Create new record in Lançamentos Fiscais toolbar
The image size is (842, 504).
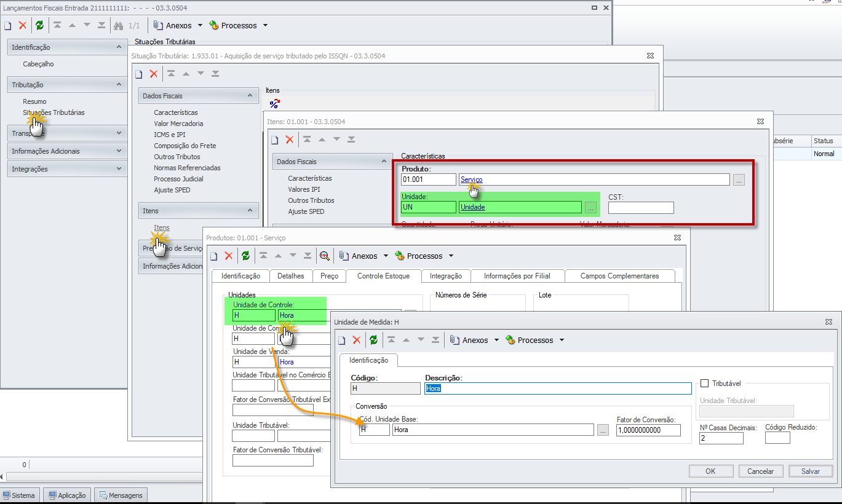pyautogui.click(x=8, y=26)
